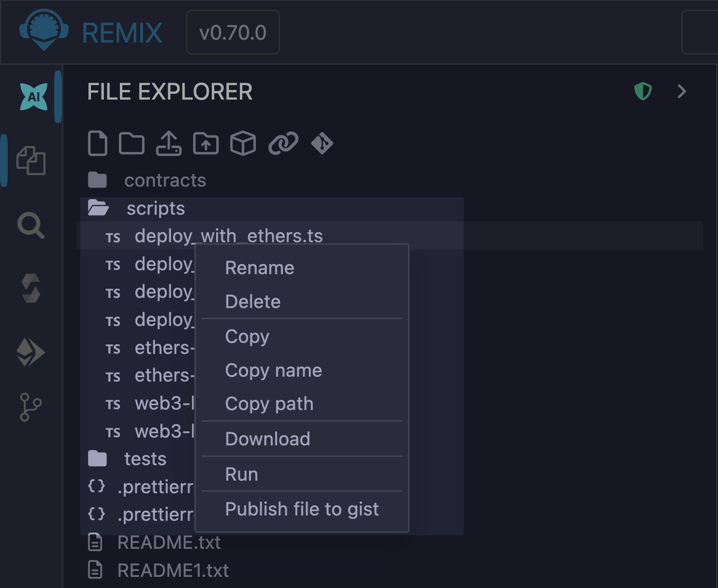718x588 pixels.
Task: Open README.txt file
Action: (x=169, y=543)
